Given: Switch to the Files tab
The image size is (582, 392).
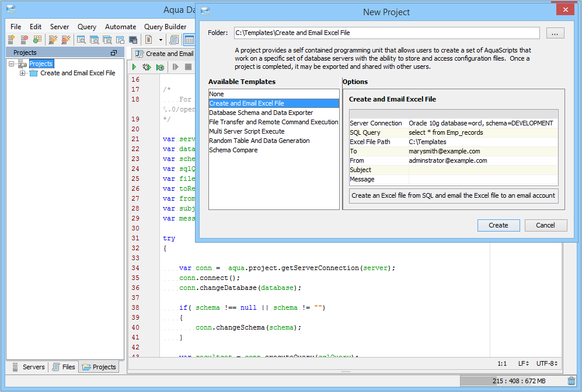Looking at the screenshot, I should tap(64, 367).
